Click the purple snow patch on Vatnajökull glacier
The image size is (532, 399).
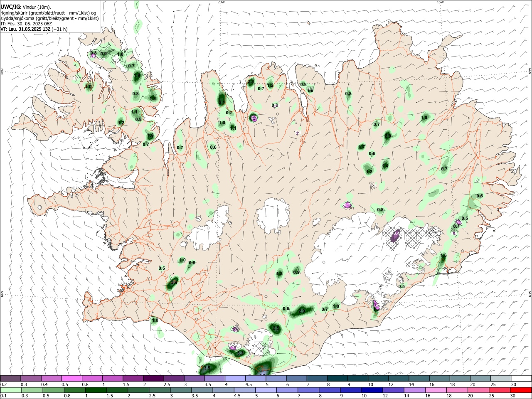click(395, 236)
